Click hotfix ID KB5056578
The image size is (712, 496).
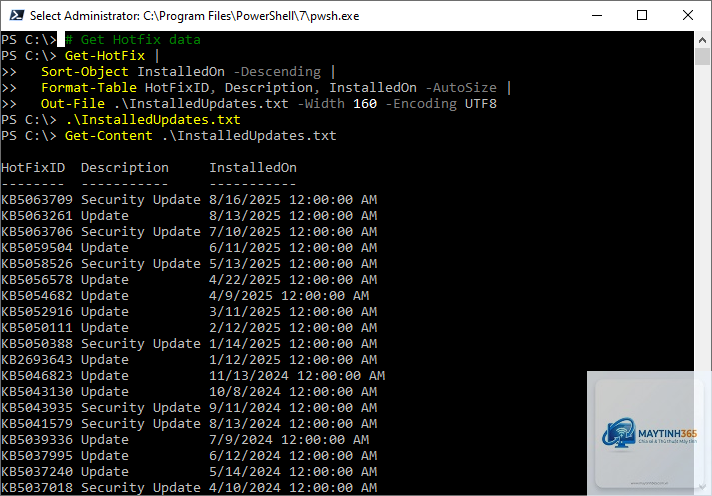[x=37, y=280]
